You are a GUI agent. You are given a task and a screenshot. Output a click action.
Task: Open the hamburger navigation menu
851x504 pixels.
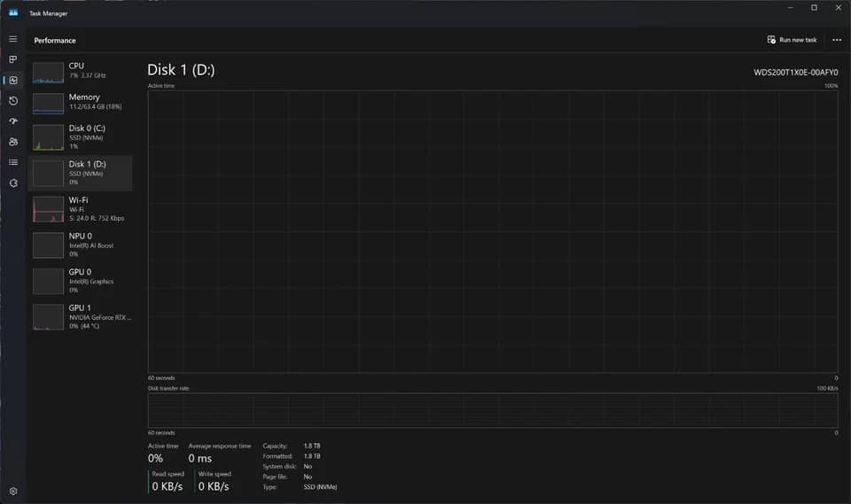pos(13,39)
